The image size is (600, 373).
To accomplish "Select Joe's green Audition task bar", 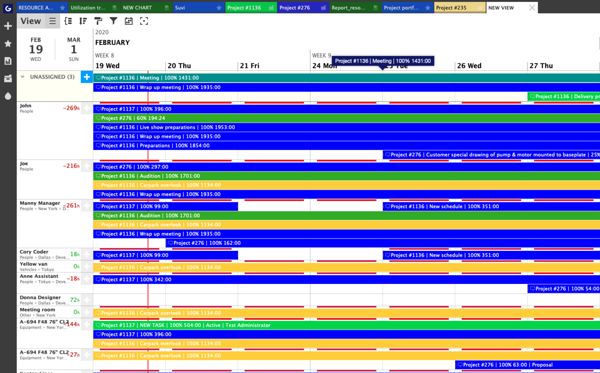I will click(347, 176).
